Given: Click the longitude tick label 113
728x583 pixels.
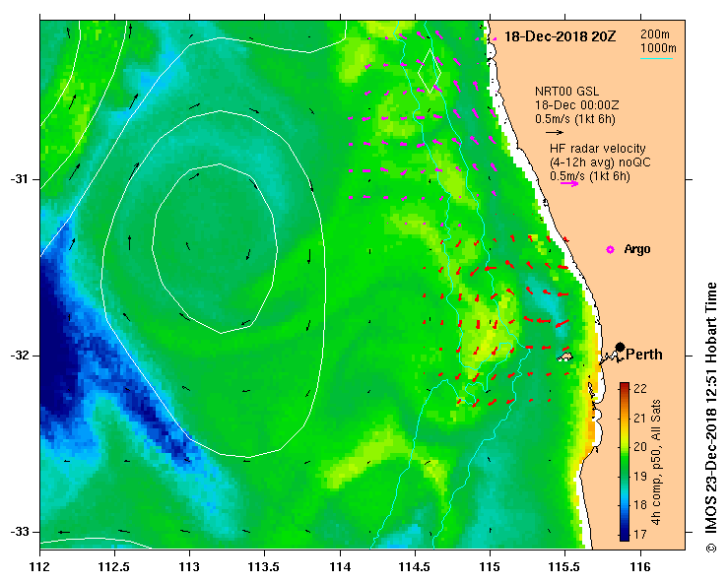Looking at the screenshot, I should [x=189, y=567].
